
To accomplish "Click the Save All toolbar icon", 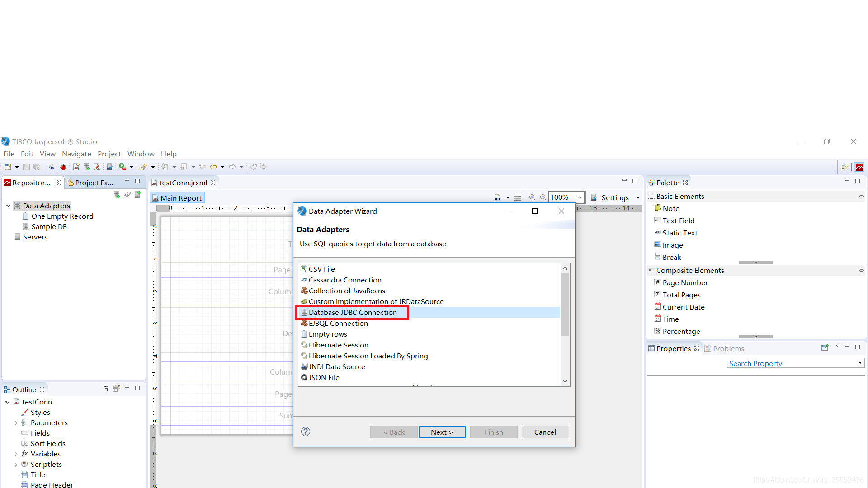I will point(37,167).
